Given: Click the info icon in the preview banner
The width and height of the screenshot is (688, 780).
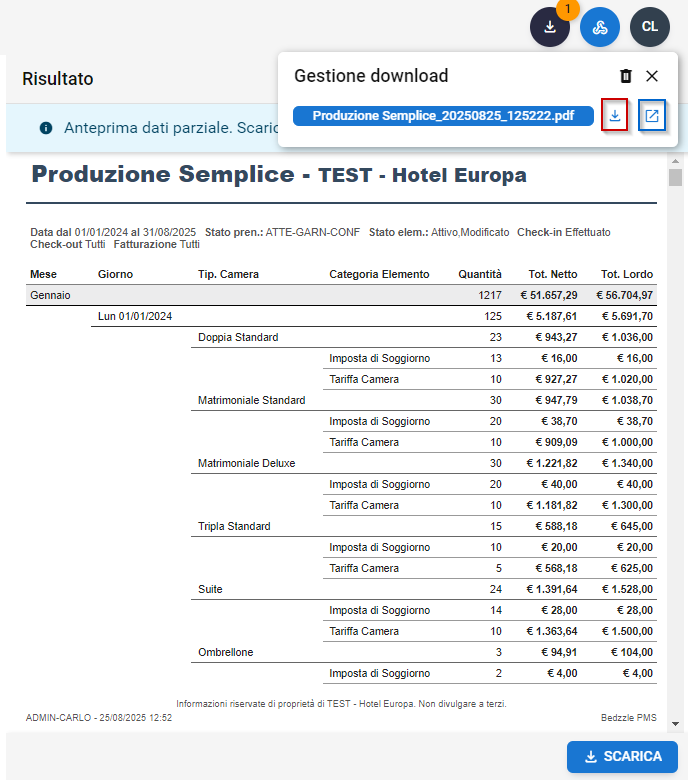Looking at the screenshot, I should point(46,128).
